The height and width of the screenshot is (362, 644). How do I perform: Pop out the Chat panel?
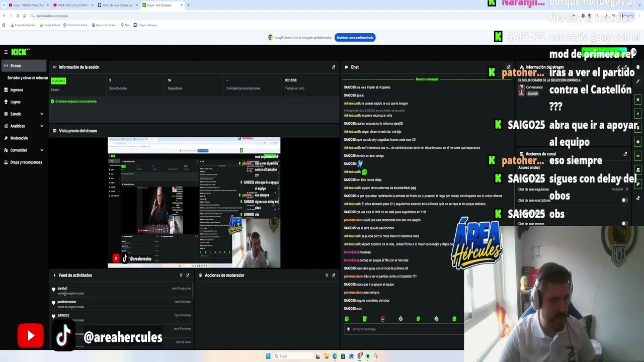tap(508, 67)
